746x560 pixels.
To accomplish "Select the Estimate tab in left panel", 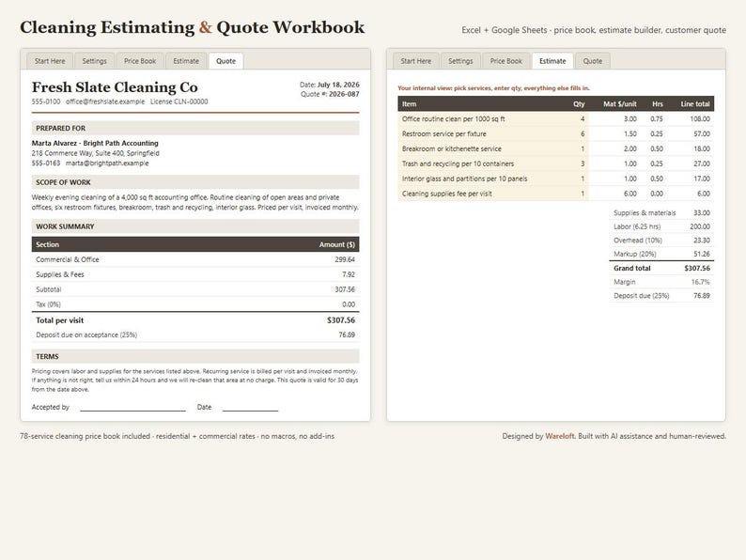I will click(x=186, y=61).
